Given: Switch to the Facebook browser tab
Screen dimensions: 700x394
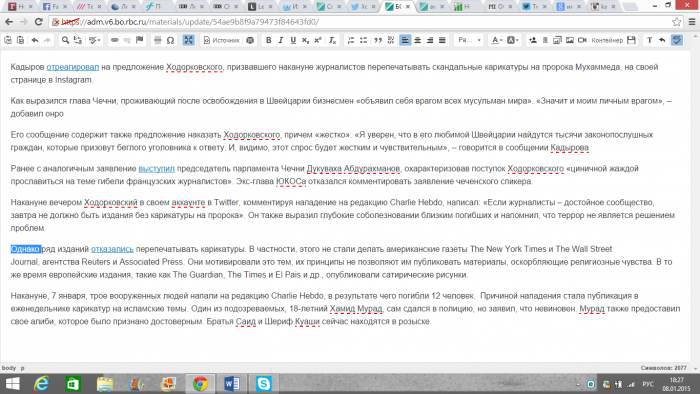Looking at the screenshot, I should point(54,7).
